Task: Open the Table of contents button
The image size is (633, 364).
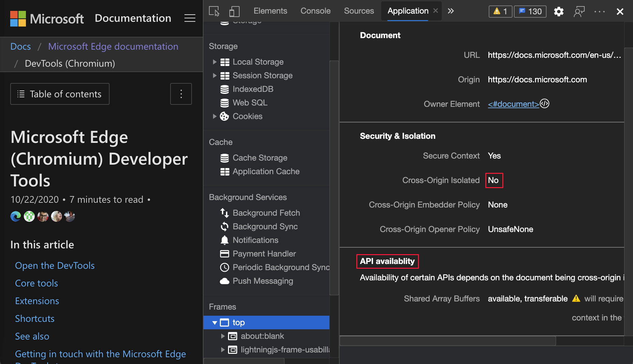Action: pos(60,94)
